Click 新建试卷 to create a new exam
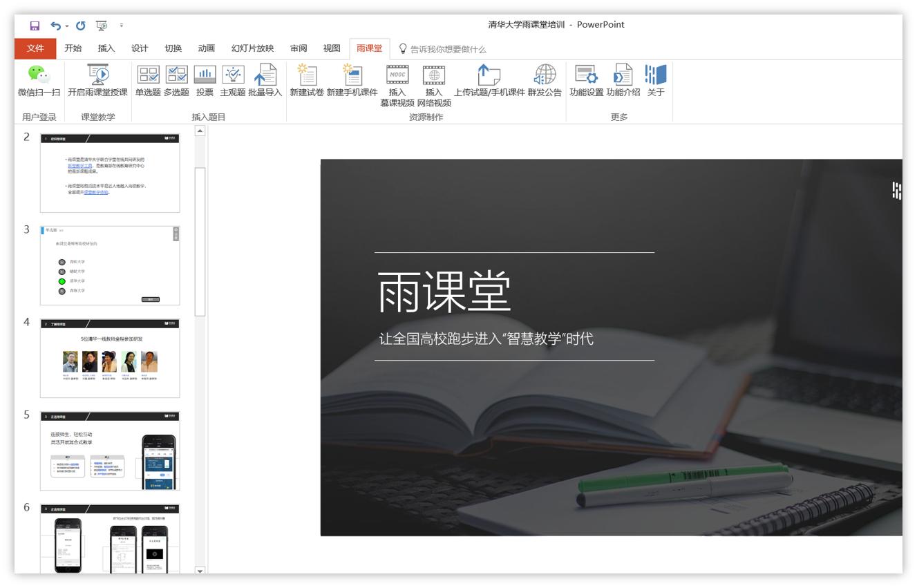Image resolution: width=917 pixels, height=588 pixels. tap(306, 81)
